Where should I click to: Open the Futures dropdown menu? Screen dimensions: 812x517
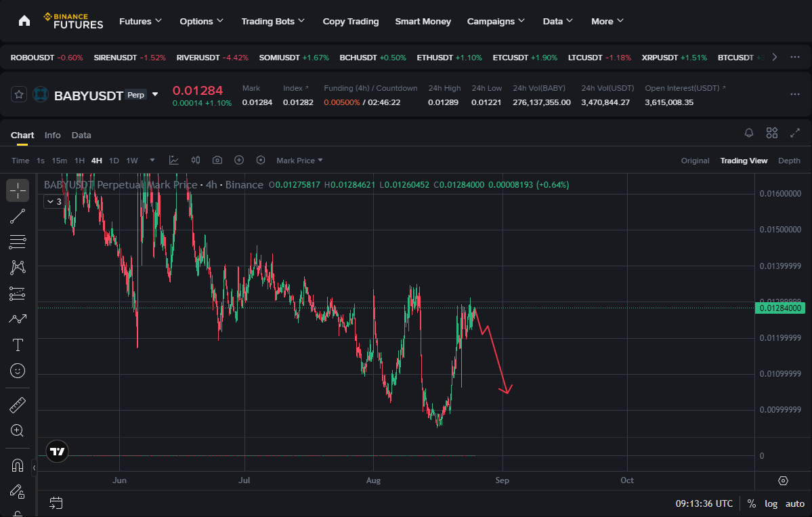point(140,21)
